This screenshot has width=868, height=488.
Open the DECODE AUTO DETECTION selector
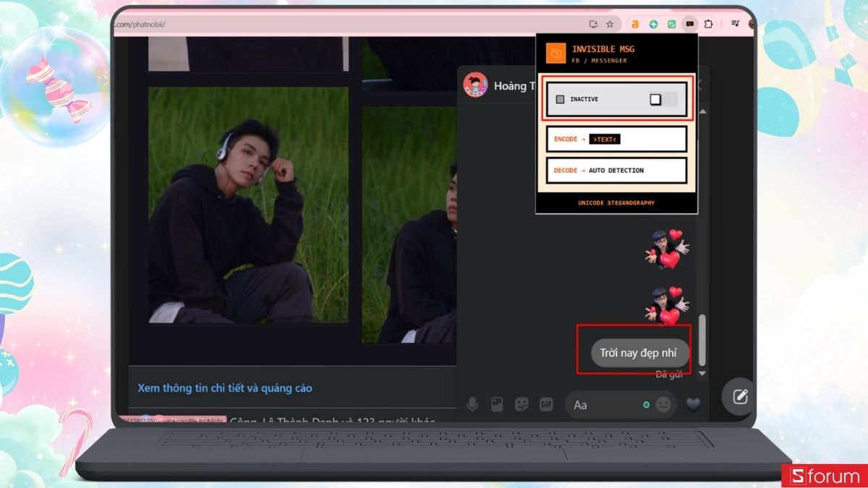(x=616, y=170)
